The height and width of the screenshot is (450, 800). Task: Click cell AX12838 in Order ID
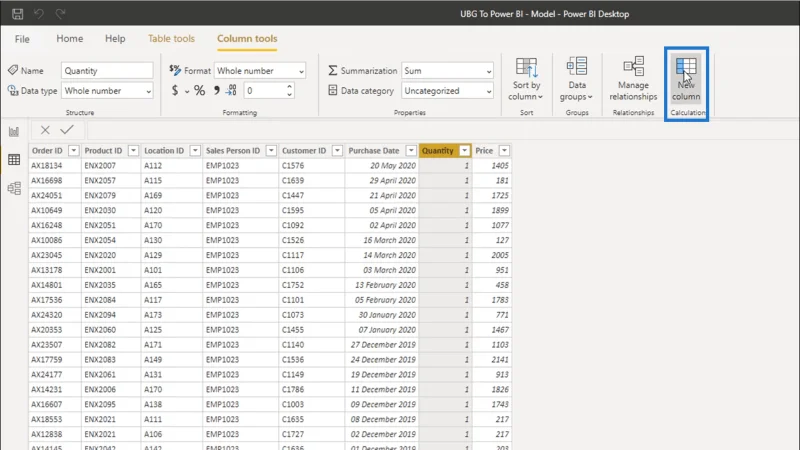55,434
